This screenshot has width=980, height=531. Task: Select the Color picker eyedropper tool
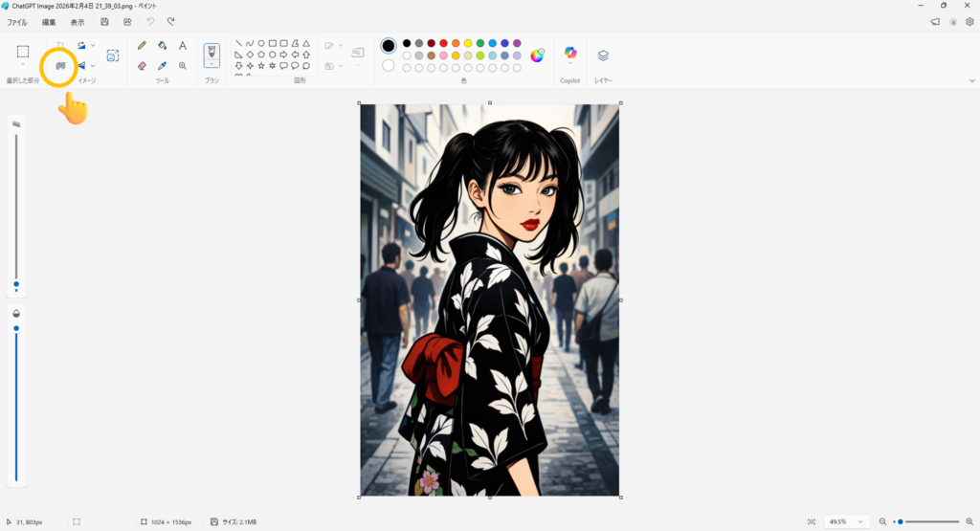pyautogui.click(x=162, y=66)
